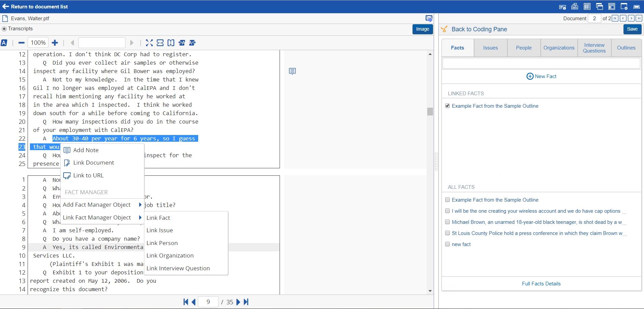The width and height of the screenshot is (644, 309).
Task: Uncheck linked Example Fact from Sample Outline
Action: [x=448, y=106]
